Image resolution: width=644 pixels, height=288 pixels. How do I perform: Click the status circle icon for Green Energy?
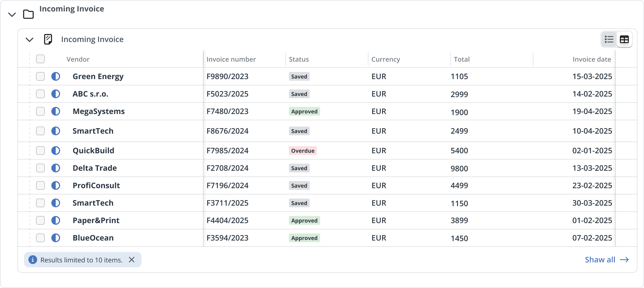(x=56, y=76)
